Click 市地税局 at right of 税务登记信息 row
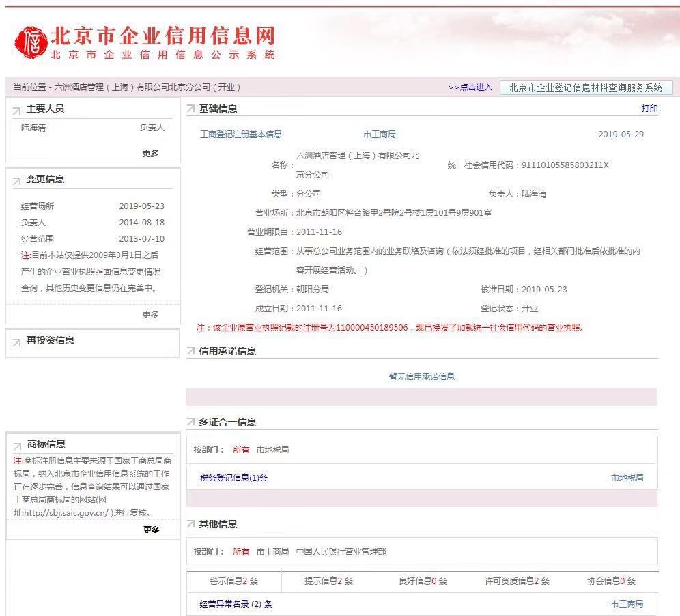The height and width of the screenshot is (616, 680). coord(627,477)
